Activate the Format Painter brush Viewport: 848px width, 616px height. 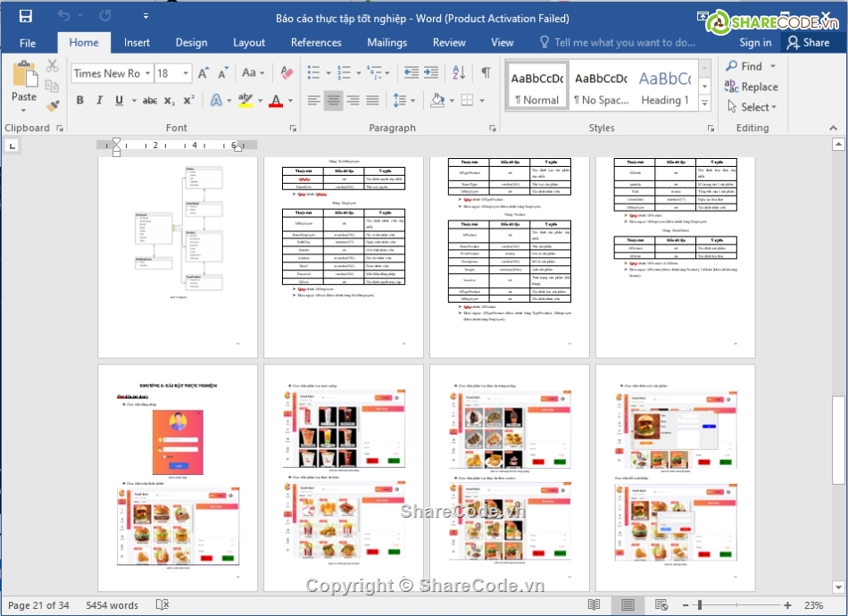tap(52, 106)
